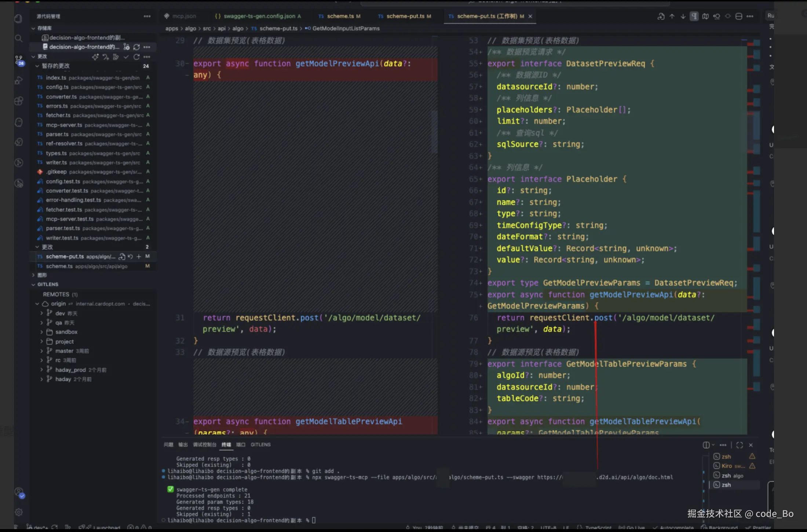Toggle the inline diff split layout icon

click(739, 17)
